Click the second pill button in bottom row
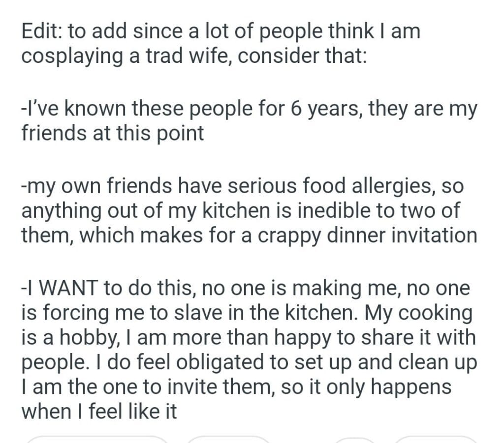 click(228, 439)
